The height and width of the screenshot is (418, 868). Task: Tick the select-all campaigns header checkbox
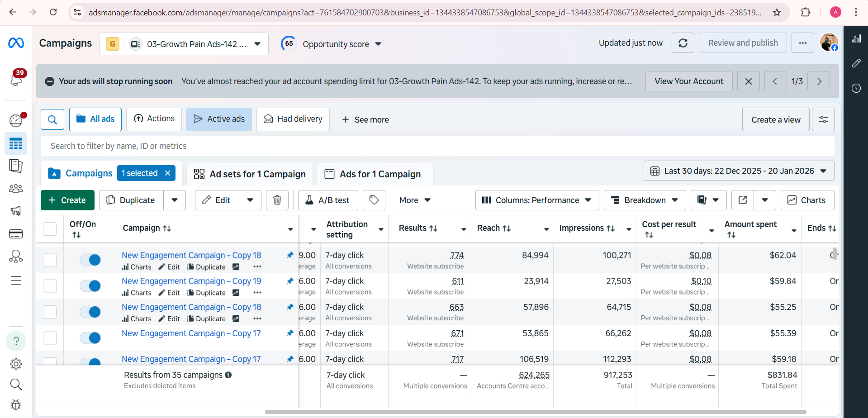click(x=50, y=228)
